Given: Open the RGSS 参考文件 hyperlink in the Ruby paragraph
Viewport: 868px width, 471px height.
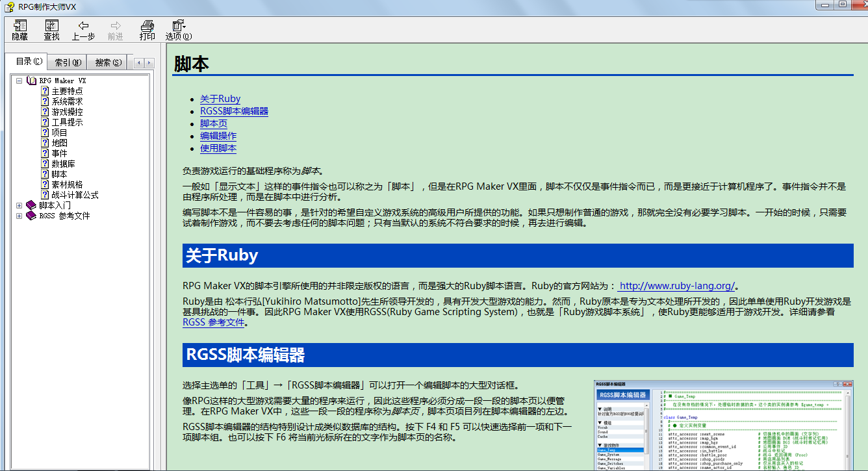Looking at the screenshot, I should click(x=214, y=322).
